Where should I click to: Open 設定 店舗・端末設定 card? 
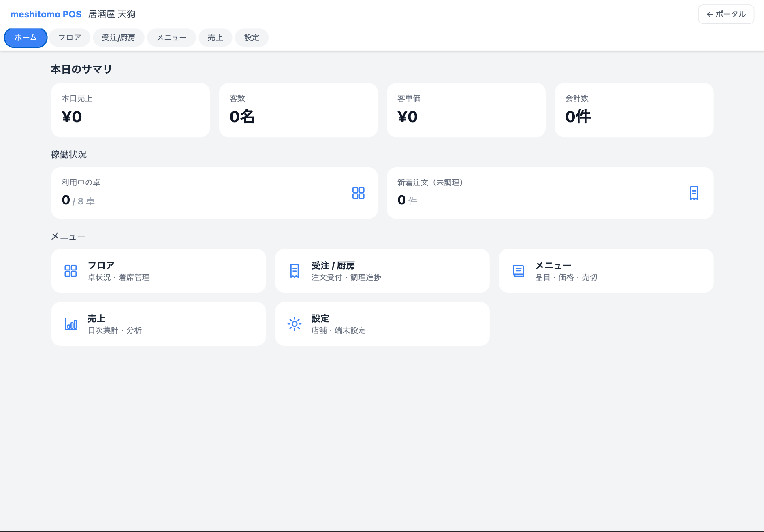(x=382, y=324)
